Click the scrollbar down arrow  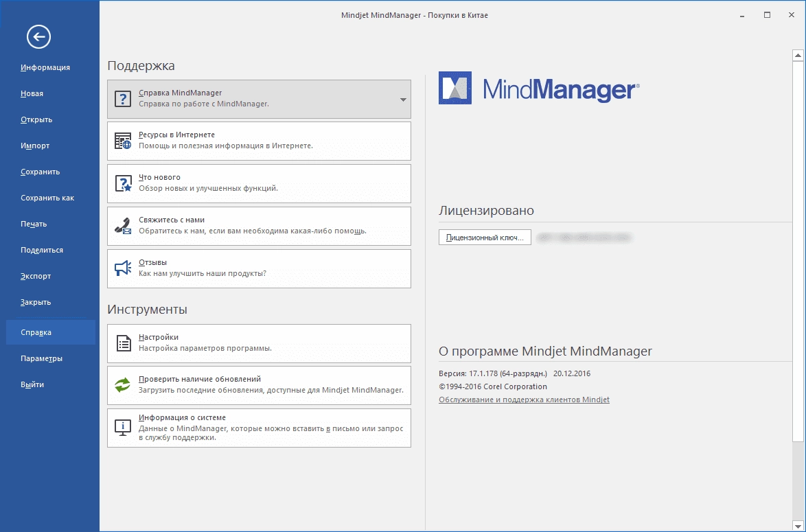point(798,526)
